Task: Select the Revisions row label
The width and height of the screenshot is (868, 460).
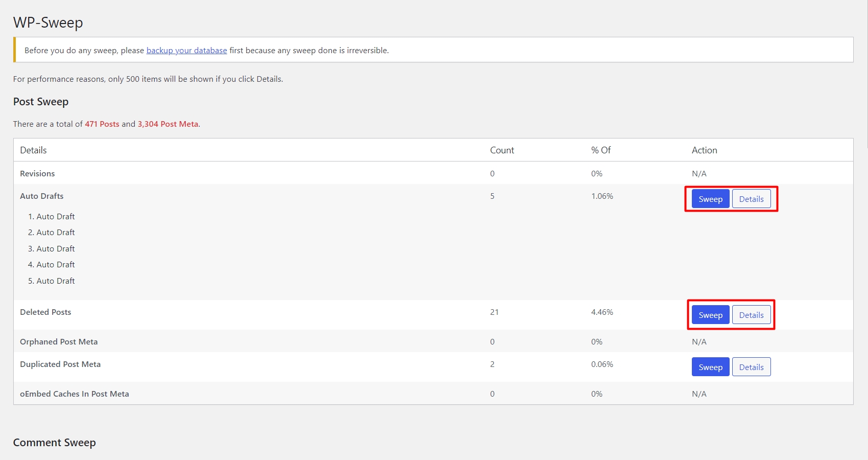Action: [x=37, y=173]
